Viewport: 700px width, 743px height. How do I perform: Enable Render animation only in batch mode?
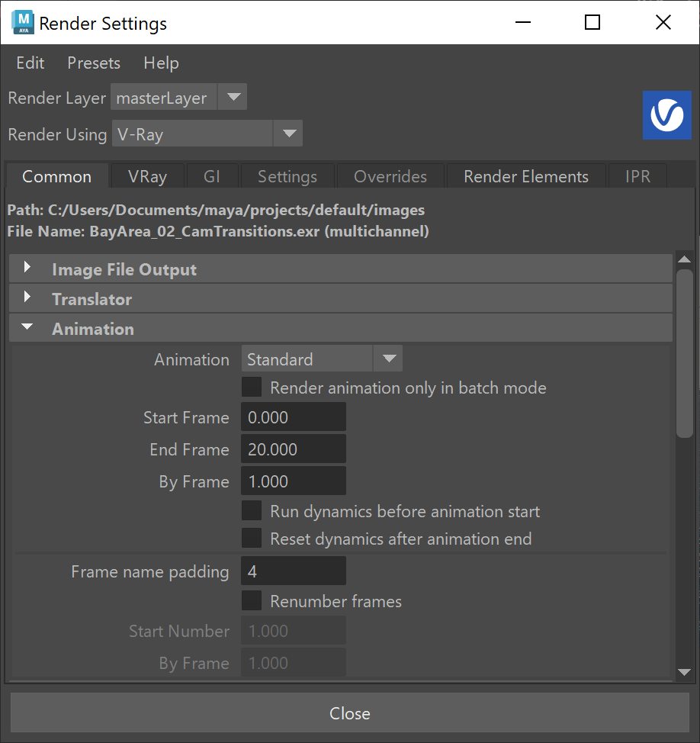click(x=252, y=387)
